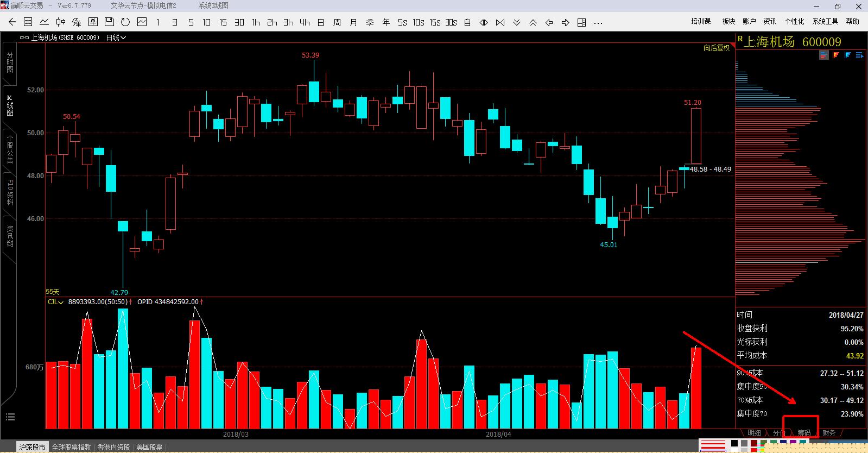Click the boxed trend chart icon
This screenshot has height=453, width=868.
coord(142,22)
